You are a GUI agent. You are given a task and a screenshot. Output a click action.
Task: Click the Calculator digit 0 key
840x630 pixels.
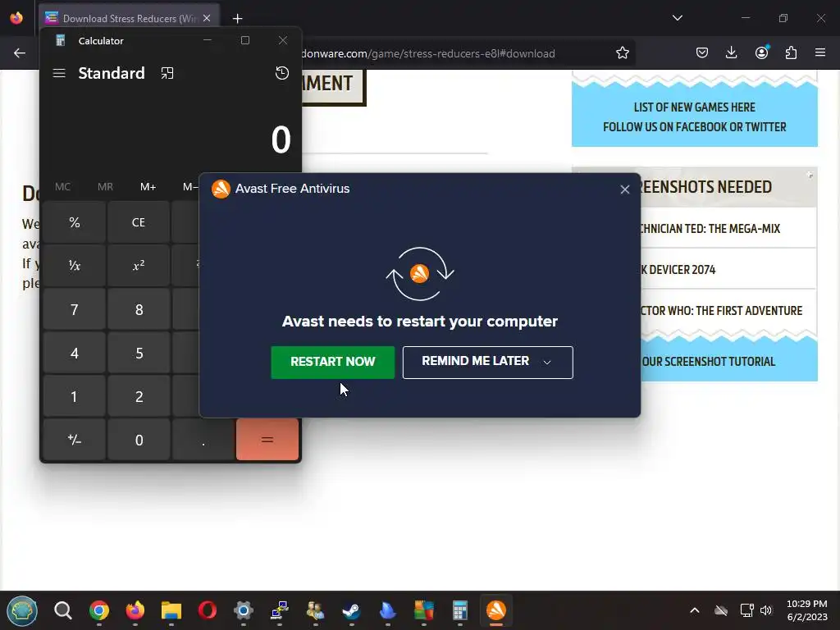point(139,440)
